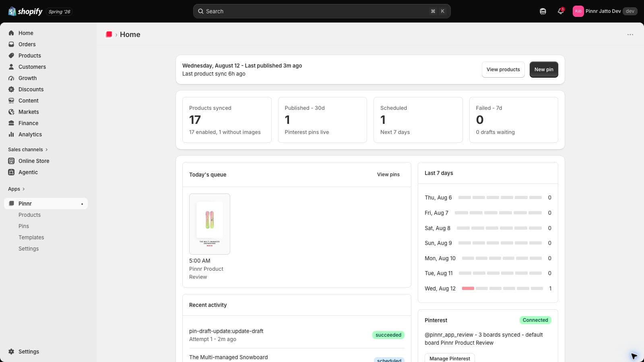This screenshot has height=362, width=644.
Task: Open the Finance bank icon
Action: tap(11, 123)
